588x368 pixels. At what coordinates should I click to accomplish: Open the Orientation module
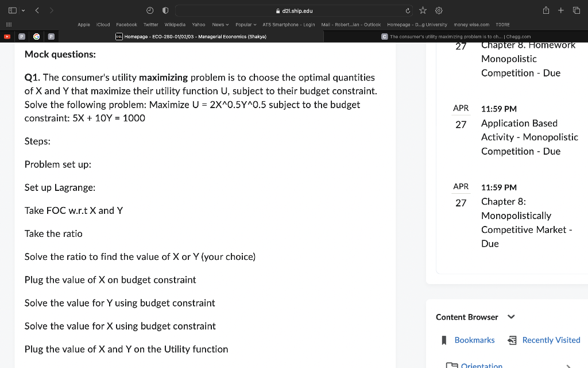click(x=481, y=365)
